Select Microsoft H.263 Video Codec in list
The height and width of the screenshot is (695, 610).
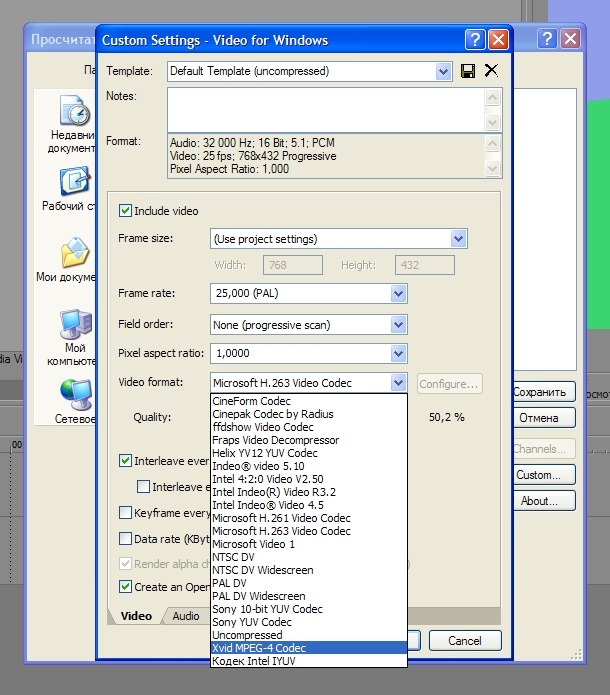(x=309, y=531)
